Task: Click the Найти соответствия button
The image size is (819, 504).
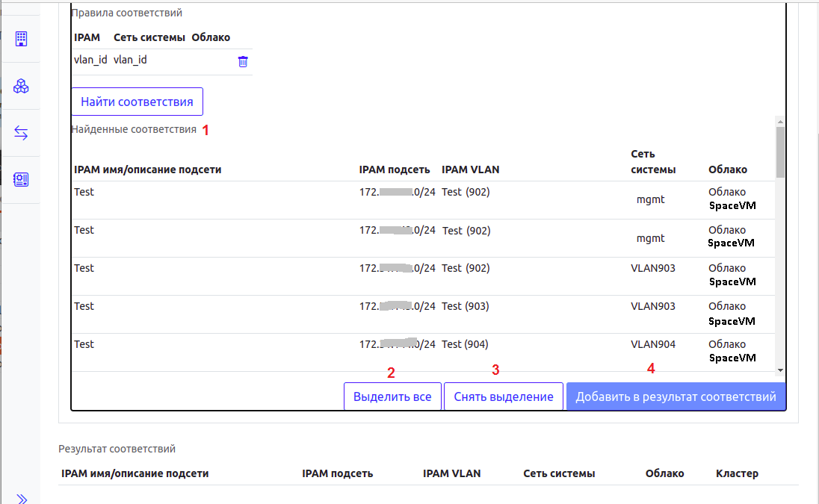Action: tap(137, 102)
